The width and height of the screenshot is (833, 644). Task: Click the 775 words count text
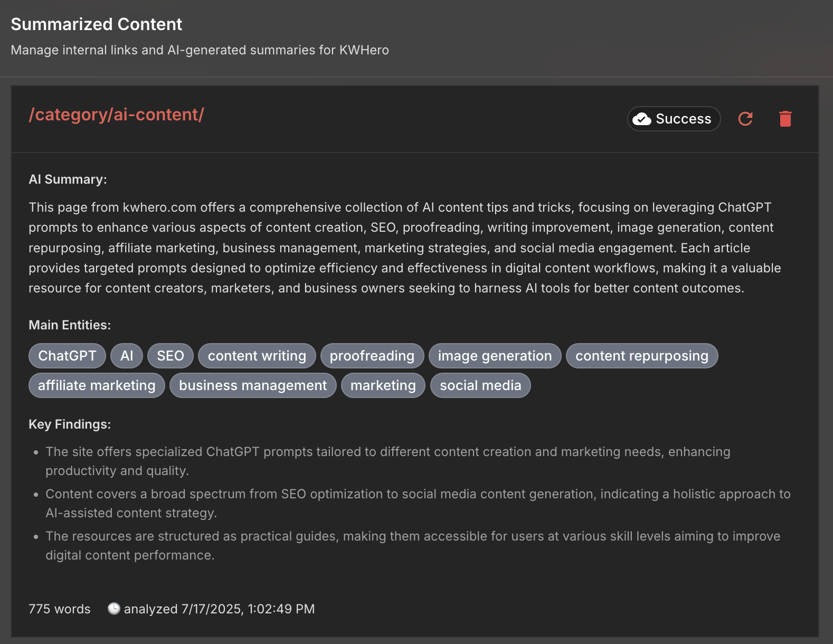pos(59,609)
